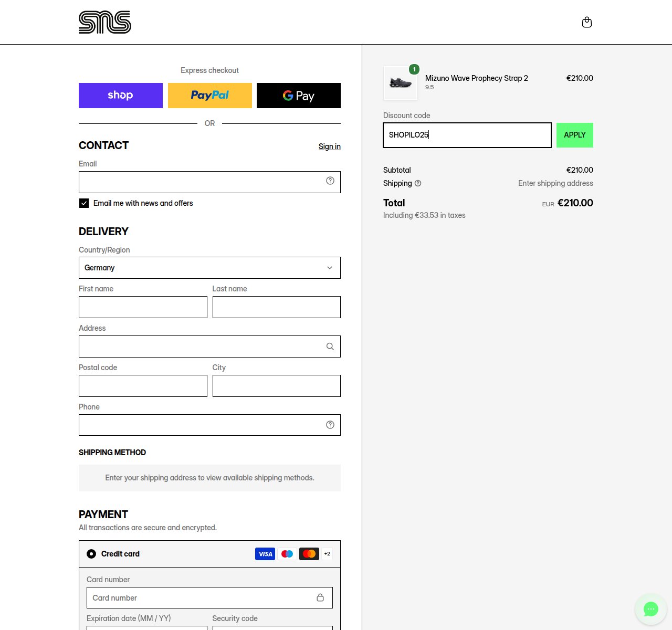Click the Visa card icon
This screenshot has height=630, width=672.
tap(265, 554)
